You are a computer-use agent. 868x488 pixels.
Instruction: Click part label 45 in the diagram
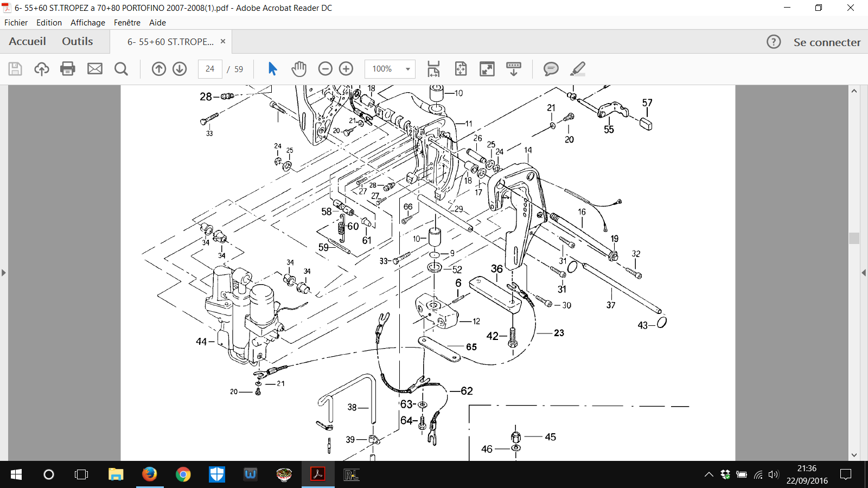pos(550,437)
